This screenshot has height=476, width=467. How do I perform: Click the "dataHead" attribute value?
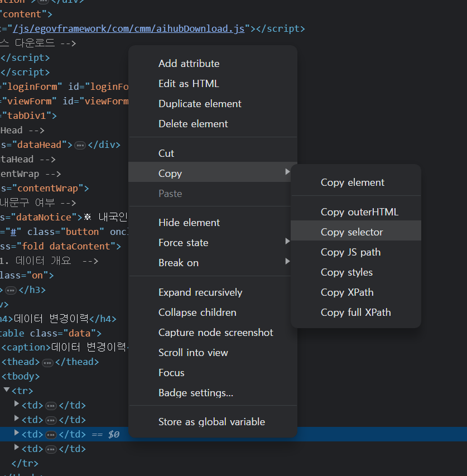click(40, 145)
